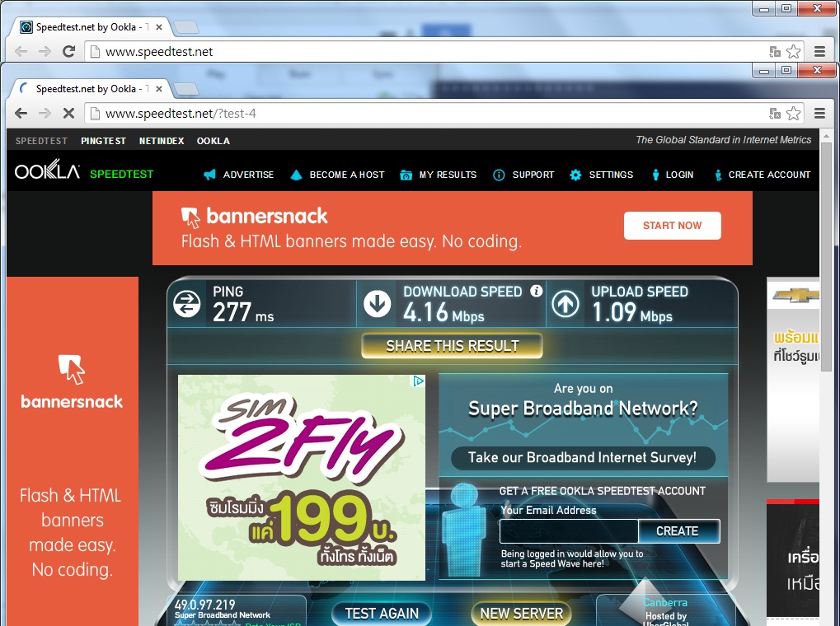Image resolution: width=840 pixels, height=626 pixels.
Task: Click TEST AGAIN button
Action: 382,613
